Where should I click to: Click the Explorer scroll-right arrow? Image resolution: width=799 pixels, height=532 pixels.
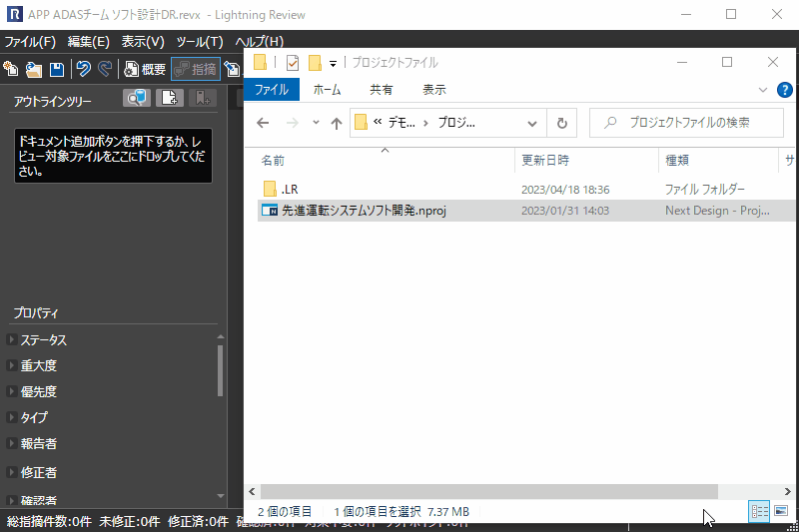[787, 491]
